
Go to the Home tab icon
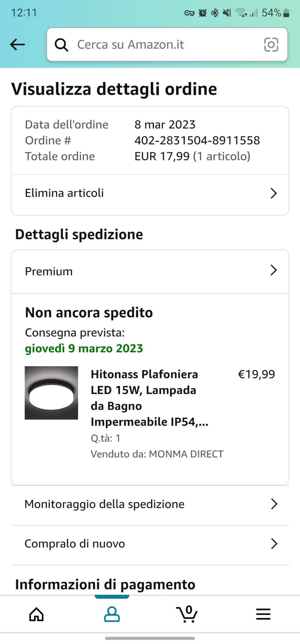[36, 614]
